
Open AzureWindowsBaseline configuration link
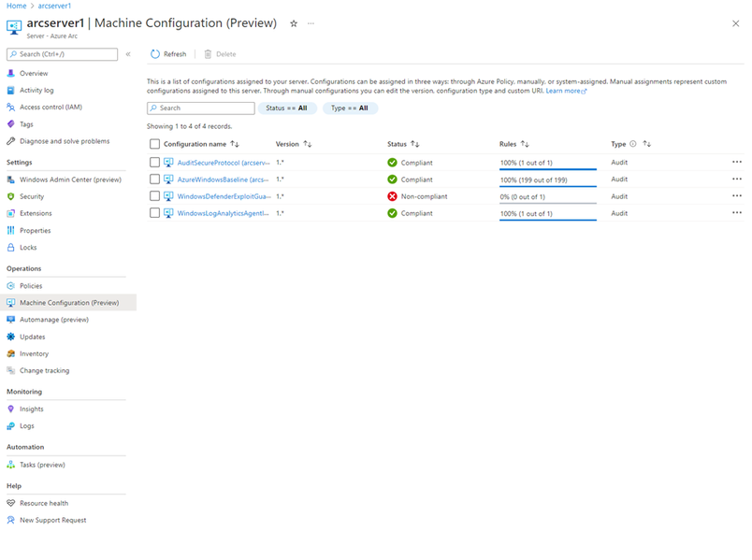point(223,179)
